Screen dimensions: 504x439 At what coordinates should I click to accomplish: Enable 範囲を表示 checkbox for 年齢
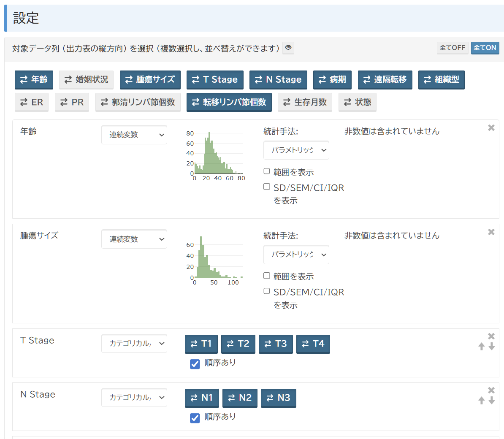[x=267, y=171]
